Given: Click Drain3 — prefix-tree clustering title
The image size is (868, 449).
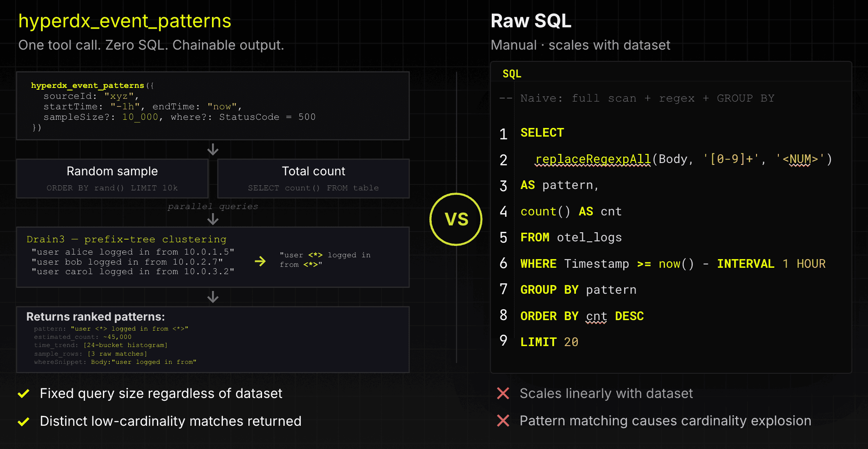Looking at the screenshot, I should point(126,240).
